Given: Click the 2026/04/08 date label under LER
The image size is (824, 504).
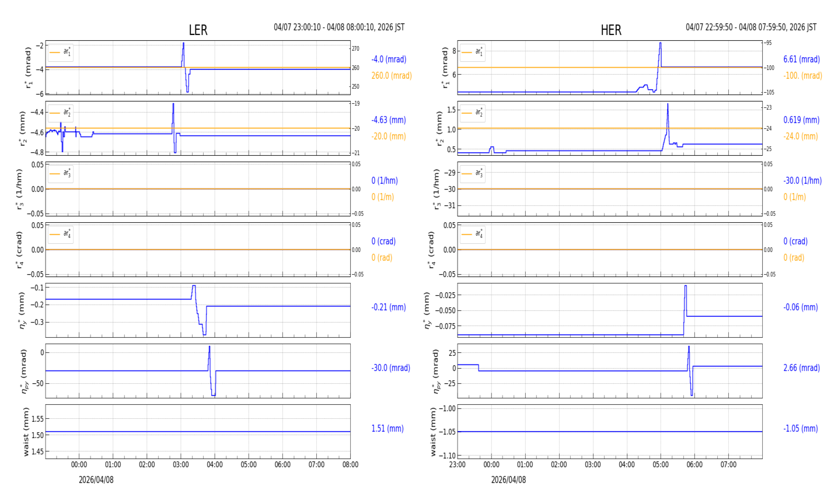Looking at the screenshot, I should [96, 480].
